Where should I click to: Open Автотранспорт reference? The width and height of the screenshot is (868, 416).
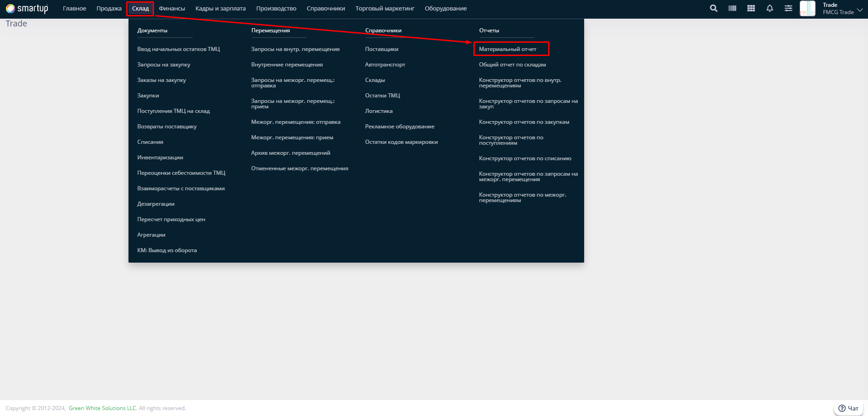click(385, 65)
